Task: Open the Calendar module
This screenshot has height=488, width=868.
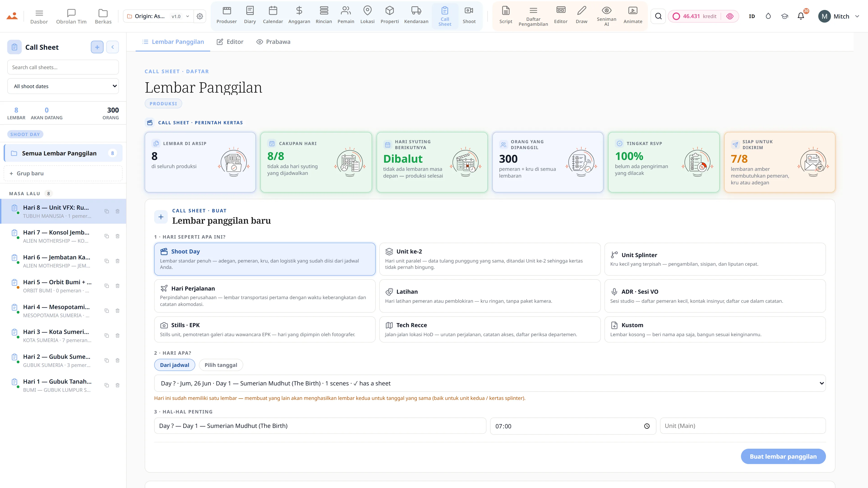Action: [273, 16]
